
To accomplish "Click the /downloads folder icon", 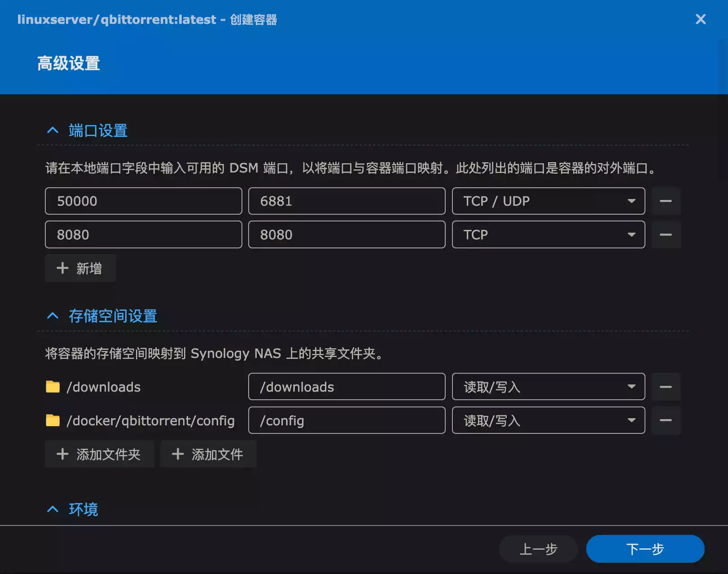I will point(53,387).
